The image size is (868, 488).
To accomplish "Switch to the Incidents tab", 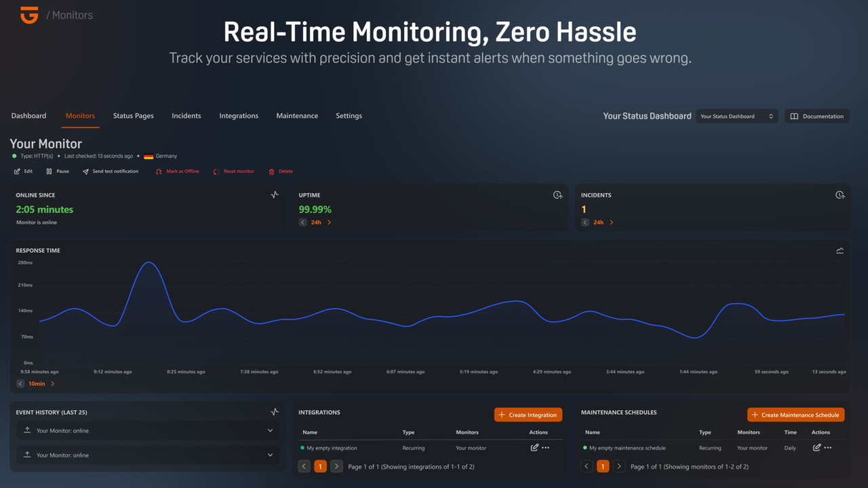I will (x=186, y=116).
